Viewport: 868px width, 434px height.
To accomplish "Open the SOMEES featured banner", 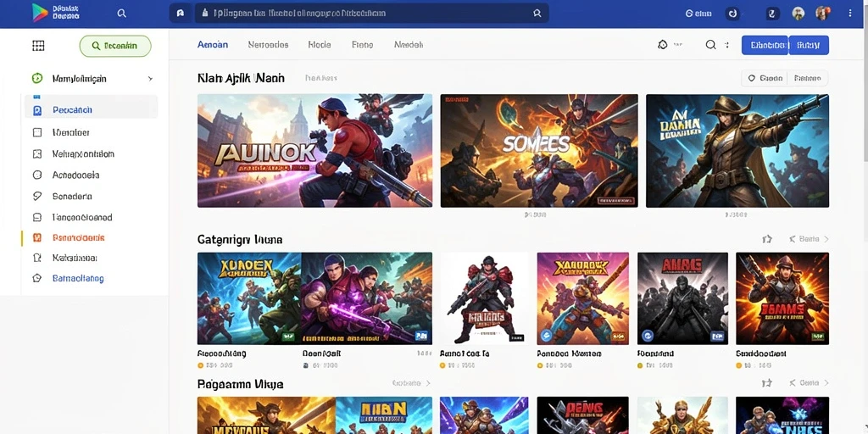I will click(x=539, y=151).
